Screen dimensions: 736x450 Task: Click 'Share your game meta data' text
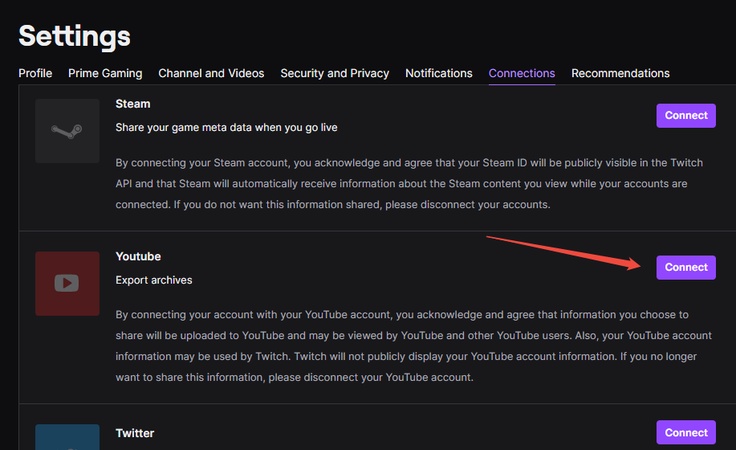click(226, 128)
